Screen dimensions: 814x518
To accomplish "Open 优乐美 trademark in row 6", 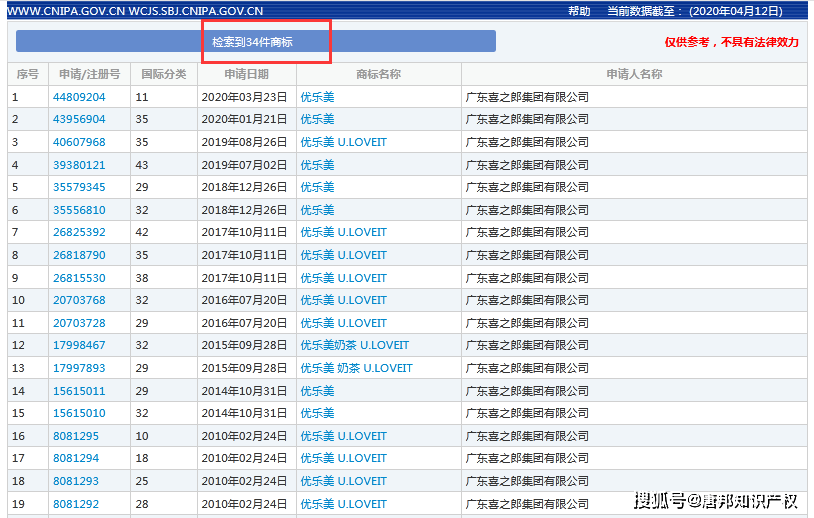I will click(x=317, y=210).
